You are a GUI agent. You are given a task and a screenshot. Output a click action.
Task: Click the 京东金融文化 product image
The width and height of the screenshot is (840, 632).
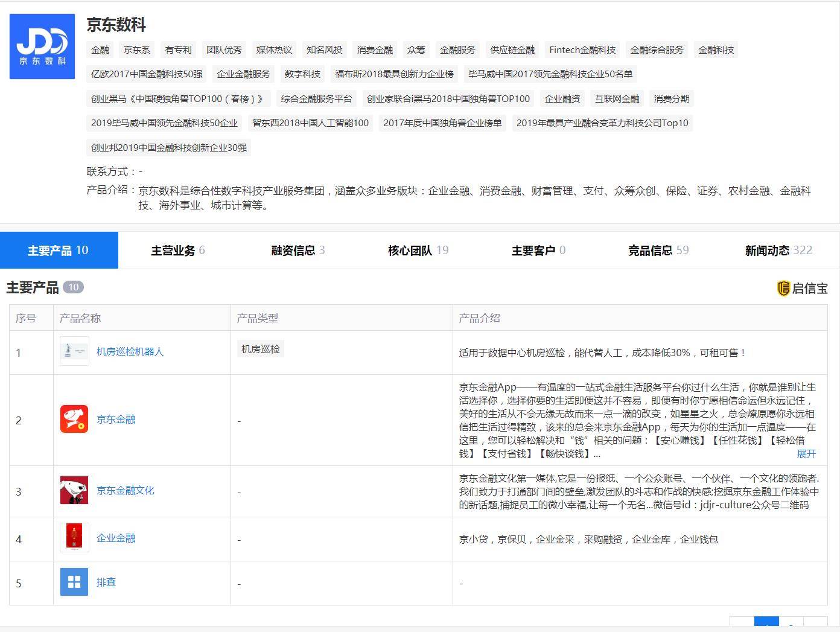(74, 490)
